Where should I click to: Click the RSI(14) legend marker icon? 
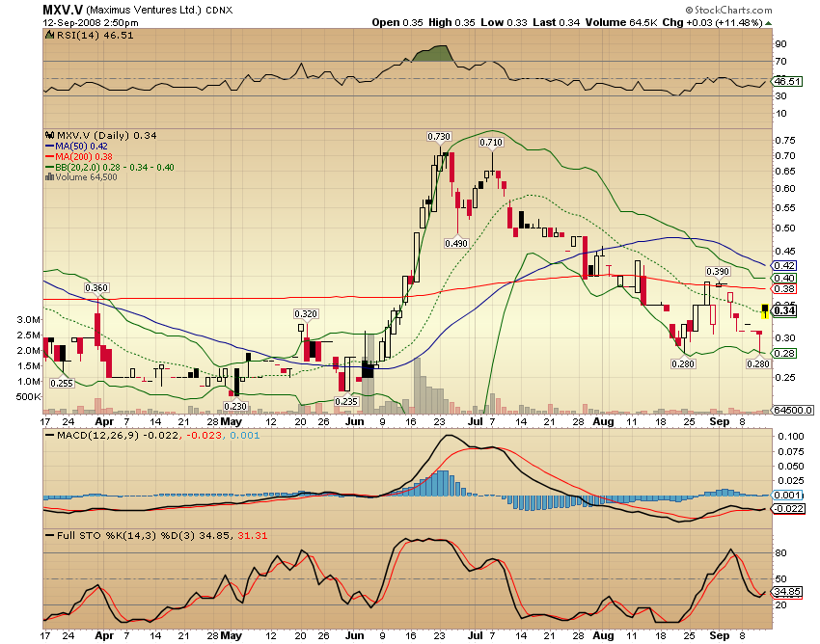(49, 34)
